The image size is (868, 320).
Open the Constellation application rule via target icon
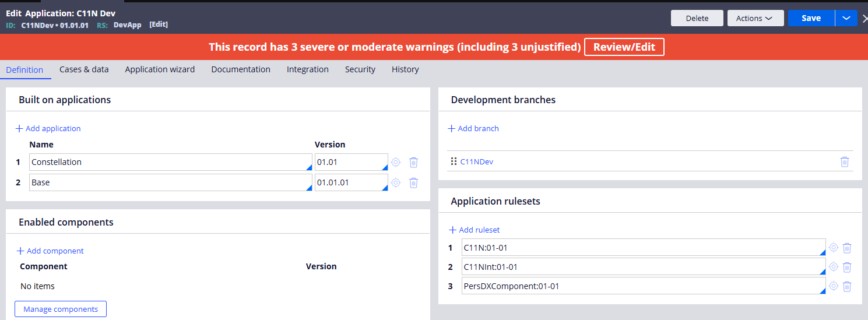pos(396,162)
